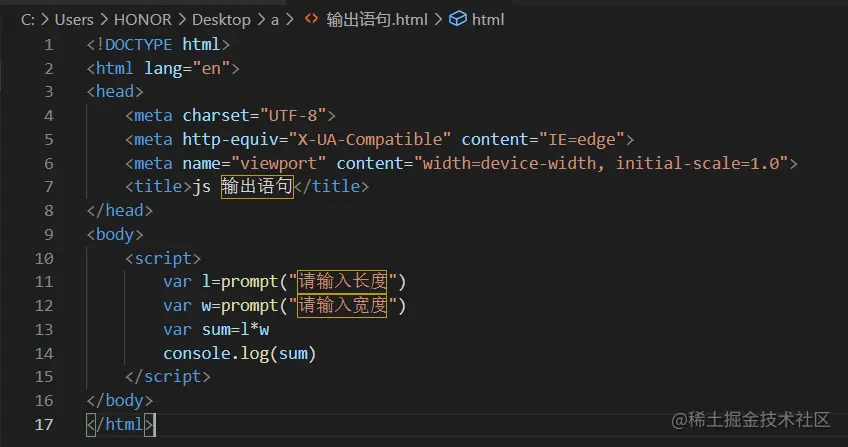Click the "viewport" name value
848x447 pixels.
pyautogui.click(x=279, y=163)
